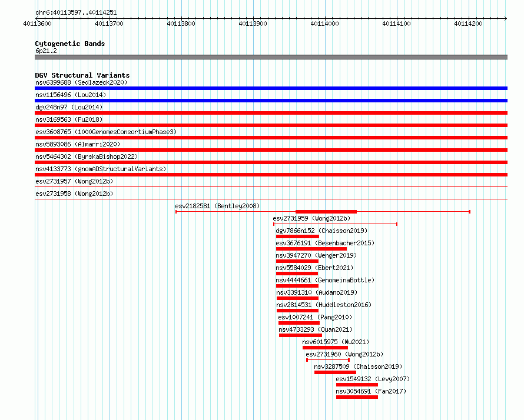The image size is (524, 420).
Task: Open nsv3054691 (Fan2017) variant label
Action: tap(371, 391)
